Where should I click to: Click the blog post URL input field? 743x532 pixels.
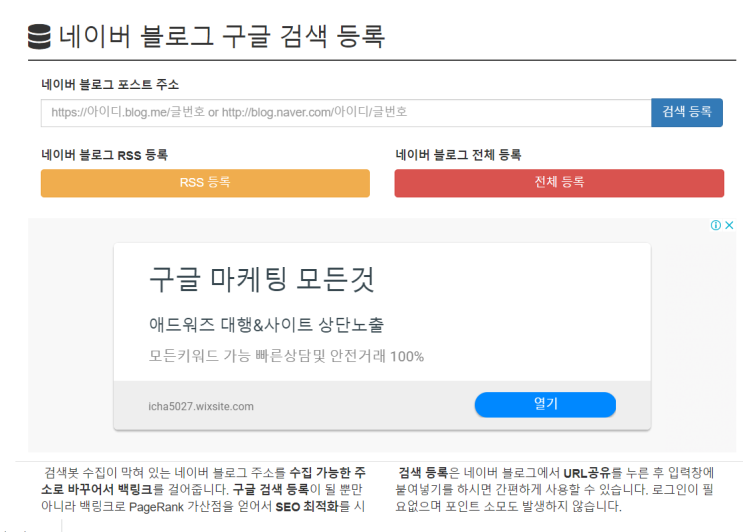coord(346,113)
